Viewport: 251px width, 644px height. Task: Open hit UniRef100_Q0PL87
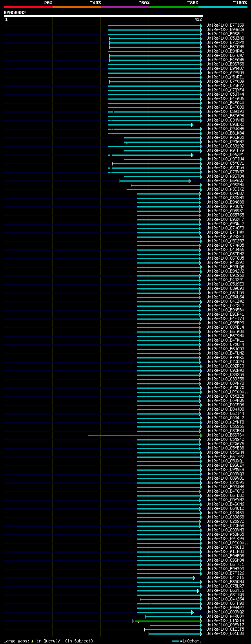(225, 193)
